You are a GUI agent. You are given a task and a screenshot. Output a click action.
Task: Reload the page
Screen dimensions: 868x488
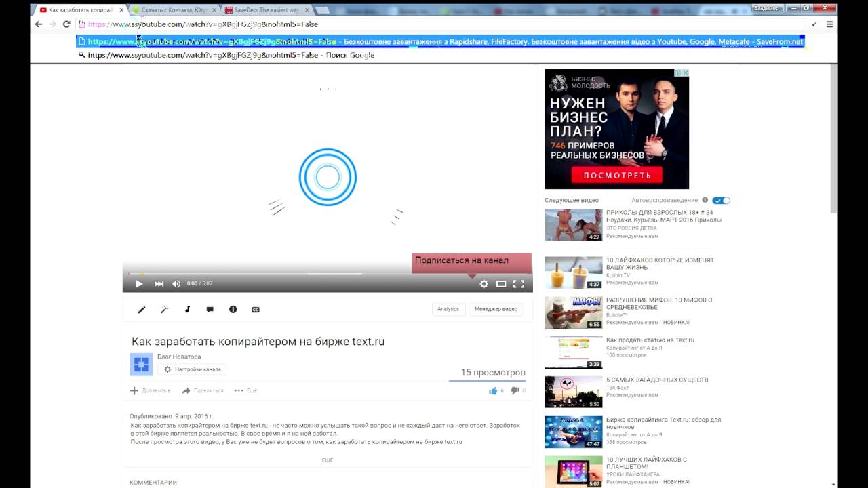[x=66, y=24]
